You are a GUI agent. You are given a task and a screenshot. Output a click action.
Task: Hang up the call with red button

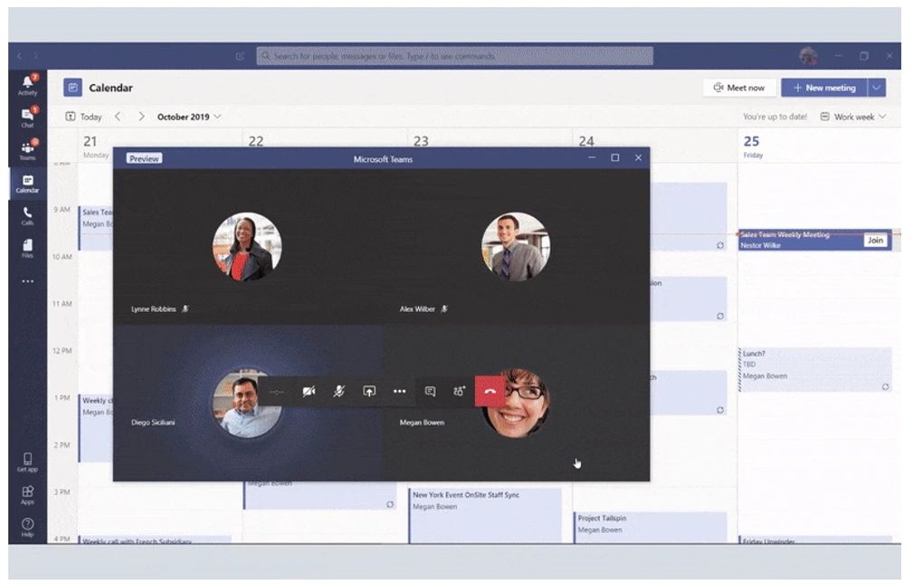click(x=489, y=392)
